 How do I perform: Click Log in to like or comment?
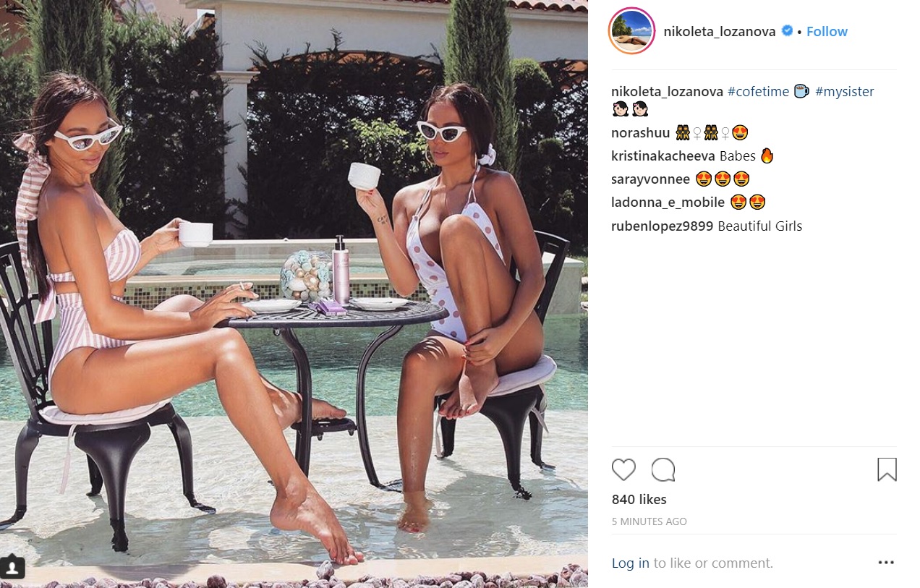coord(630,563)
